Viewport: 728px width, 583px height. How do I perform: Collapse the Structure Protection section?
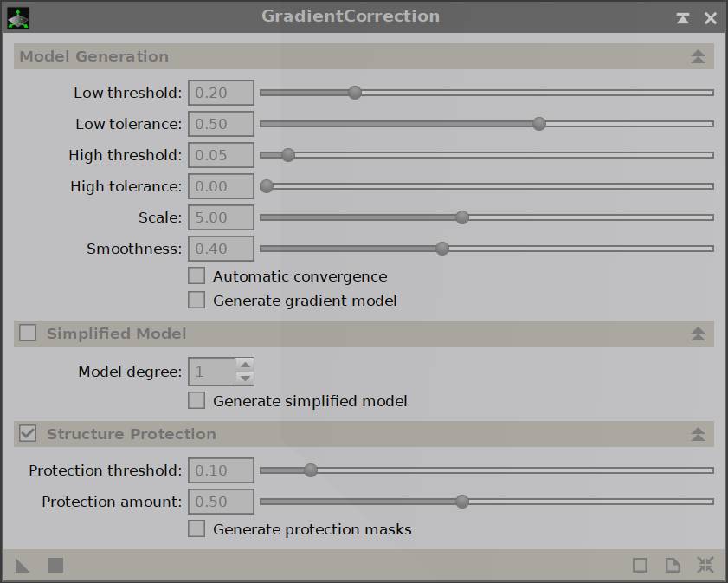(x=698, y=434)
